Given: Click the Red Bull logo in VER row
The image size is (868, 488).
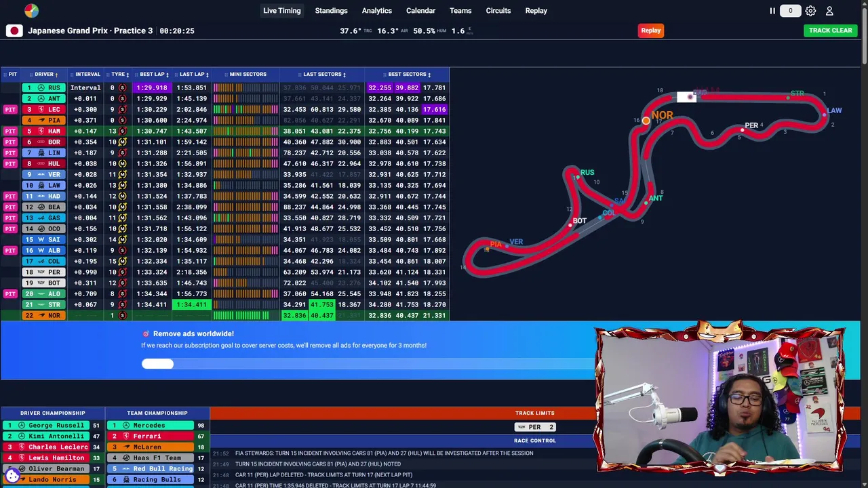Looking at the screenshot, I should [x=41, y=174].
